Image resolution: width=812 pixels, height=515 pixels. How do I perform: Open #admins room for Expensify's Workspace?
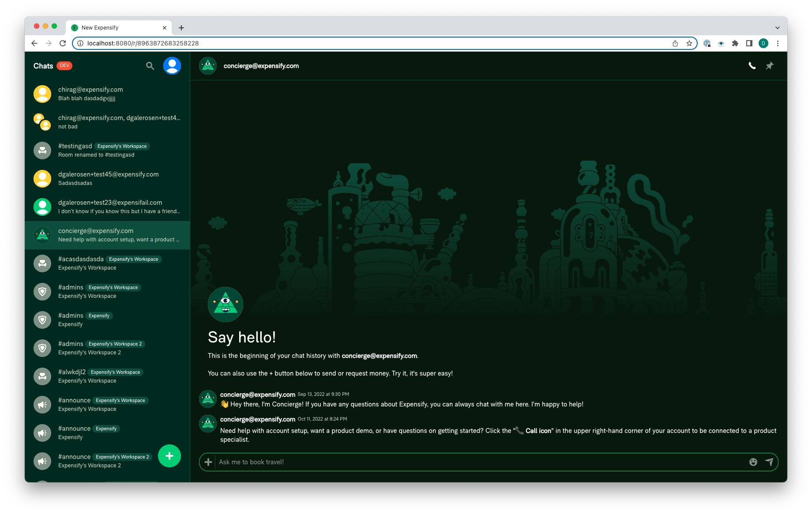click(107, 292)
